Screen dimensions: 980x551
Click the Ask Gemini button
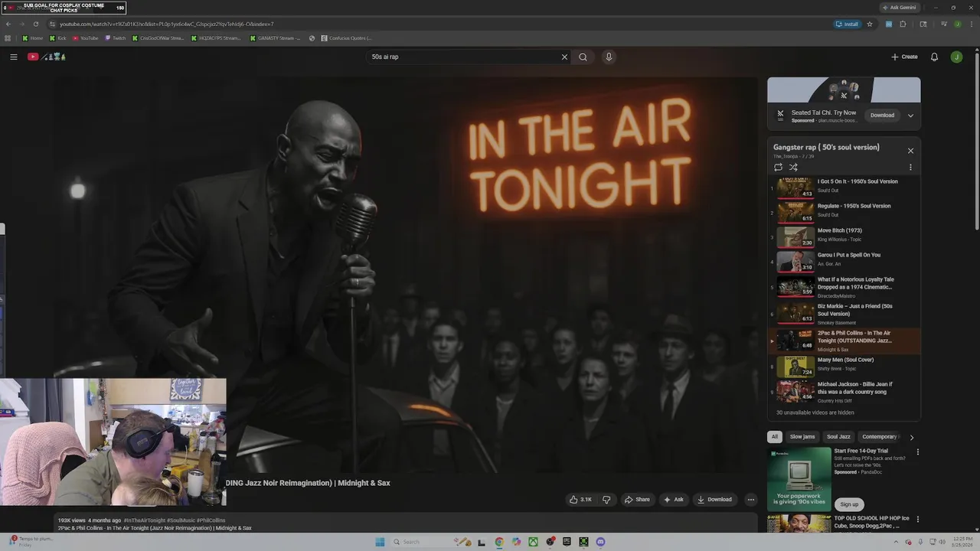900,8
